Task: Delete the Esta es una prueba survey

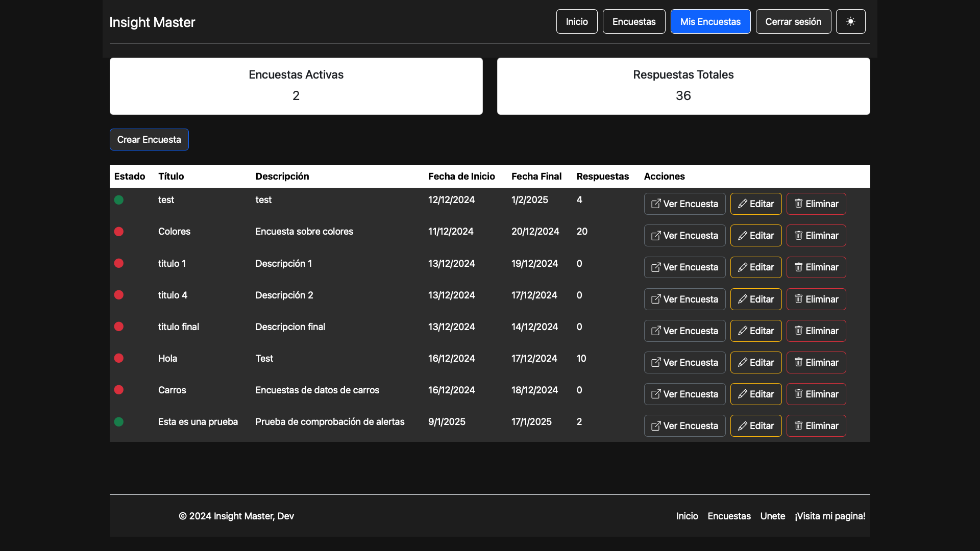Action: (x=816, y=425)
